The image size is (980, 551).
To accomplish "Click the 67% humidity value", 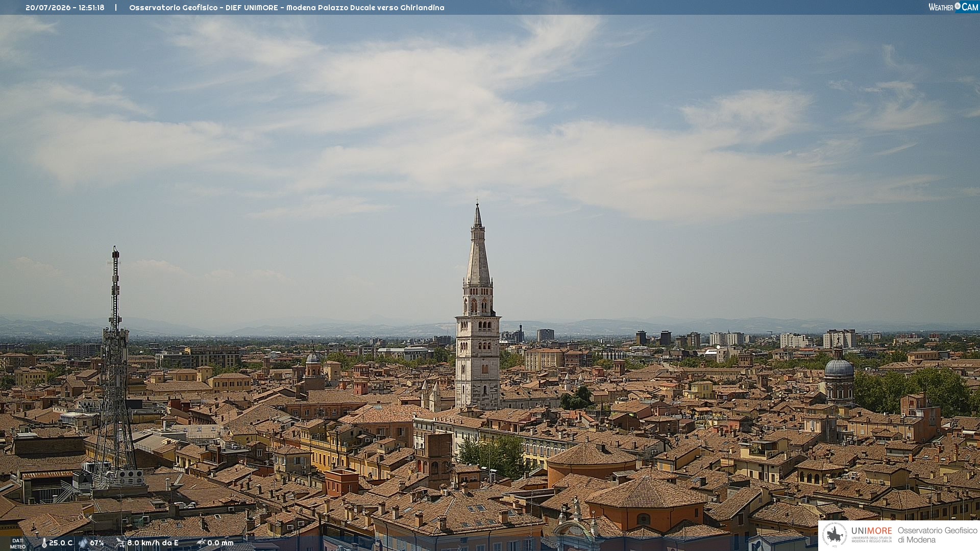I will tap(97, 543).
